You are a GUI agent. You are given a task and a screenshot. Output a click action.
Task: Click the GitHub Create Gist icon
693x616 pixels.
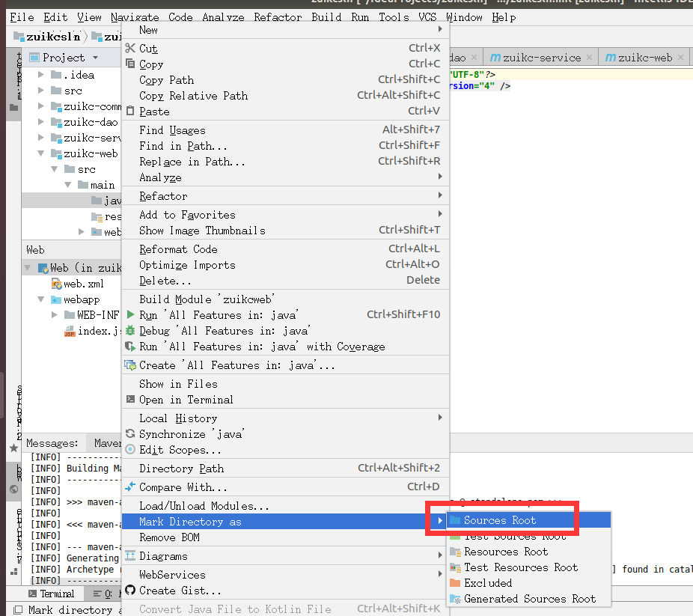130,591
